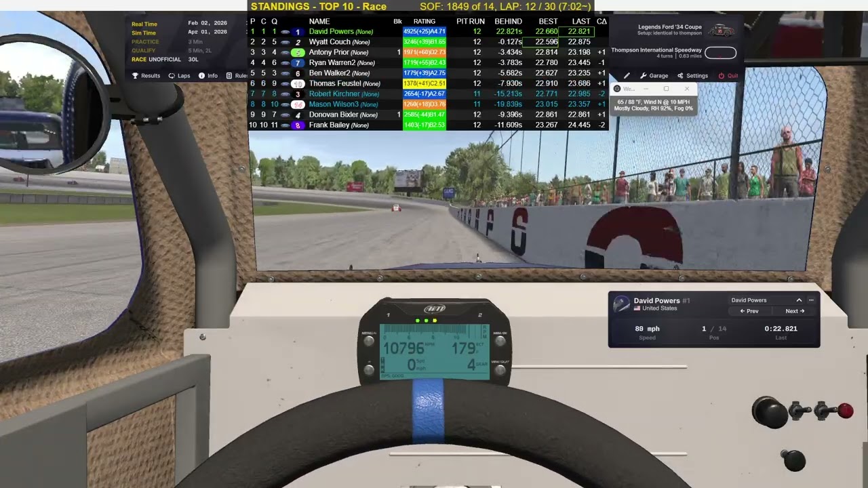
Task: Click the pencil edit icon beside Garage
Action: tap(627, 76)
